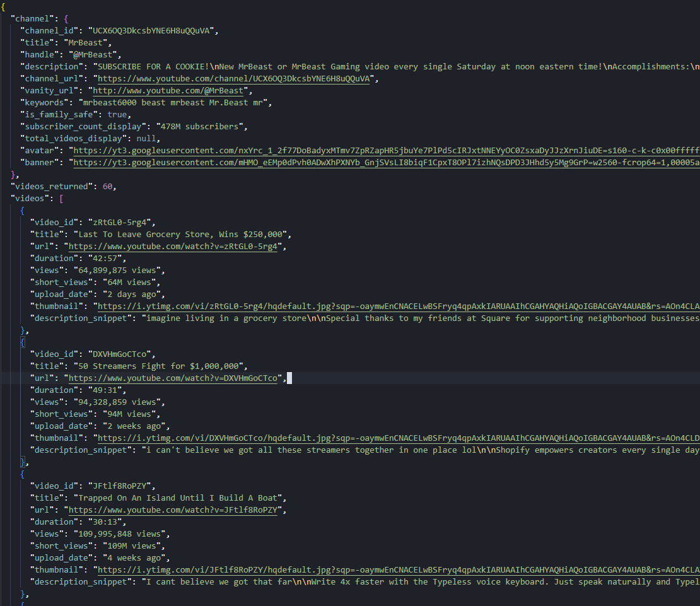Viewport: 700px width, 606px height.
Task: Open the avatar googleusercontent image link
Action: (386, 150)
